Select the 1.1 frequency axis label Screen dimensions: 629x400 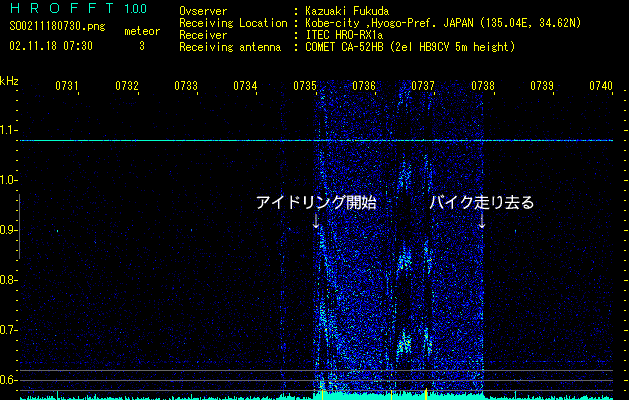click(x=9, y=130)
